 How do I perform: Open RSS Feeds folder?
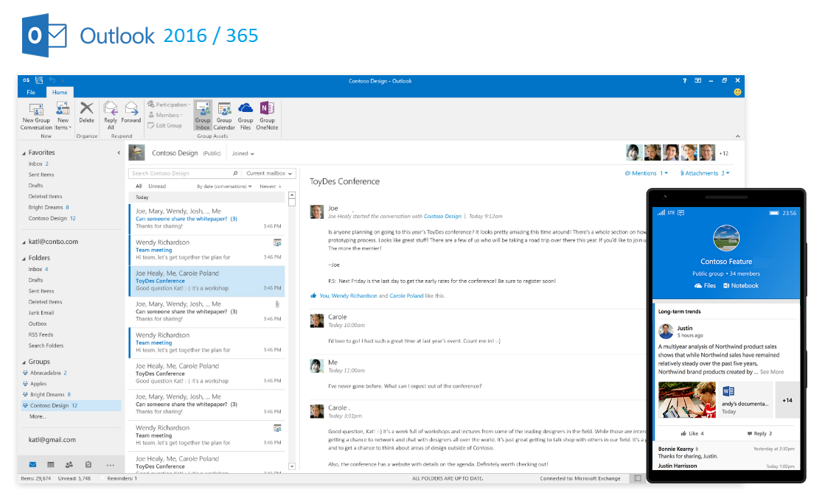41,335
